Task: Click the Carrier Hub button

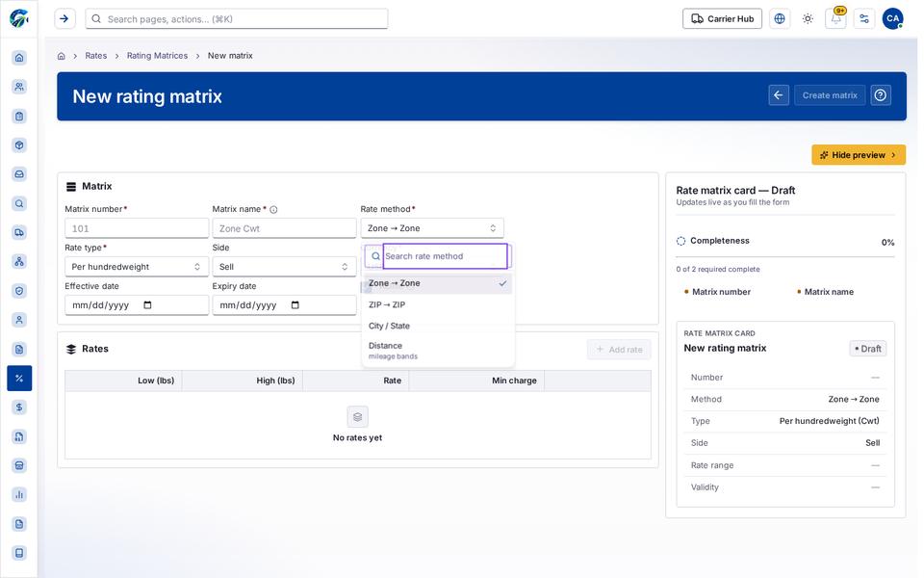Action: 722,19
